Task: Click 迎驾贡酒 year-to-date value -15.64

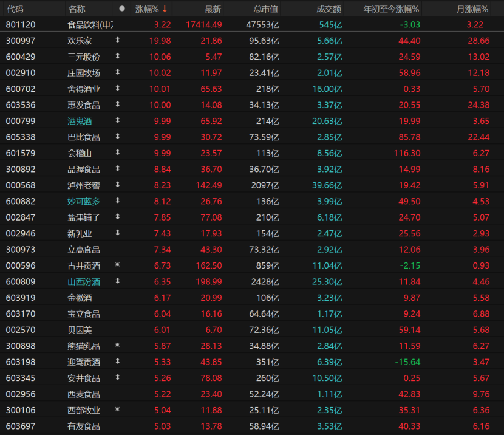Action: tap(407, 362)
